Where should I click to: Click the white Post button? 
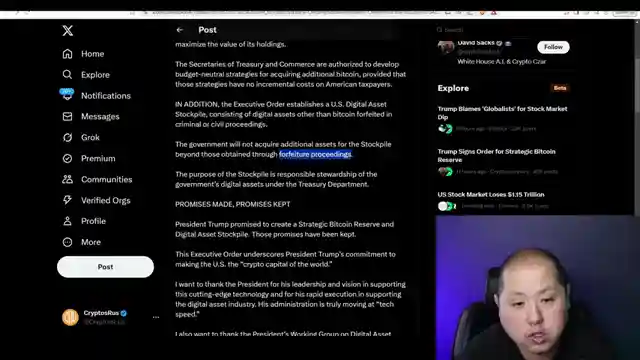tap(105, 267)
